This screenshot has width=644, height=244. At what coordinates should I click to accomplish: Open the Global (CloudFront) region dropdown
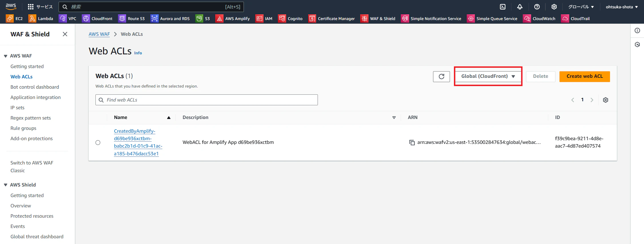[x=488, y=76]
